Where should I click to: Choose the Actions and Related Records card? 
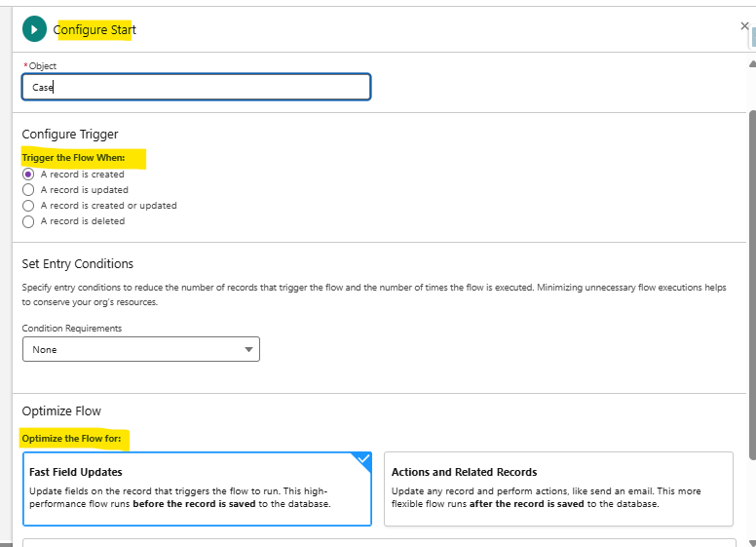[558, 488]
